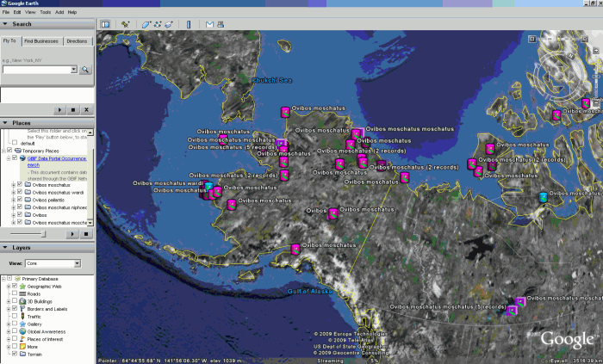Open the Layers View dropdown

[78, 263]
